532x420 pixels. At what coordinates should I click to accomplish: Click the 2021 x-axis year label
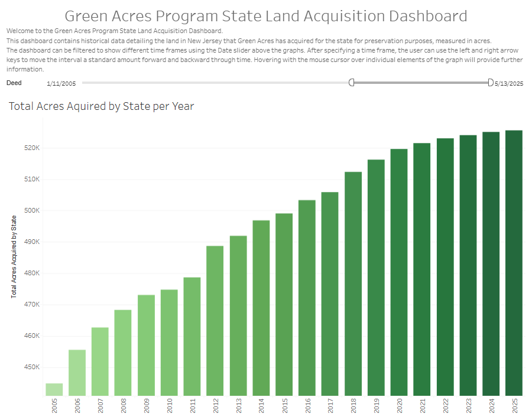423,406
